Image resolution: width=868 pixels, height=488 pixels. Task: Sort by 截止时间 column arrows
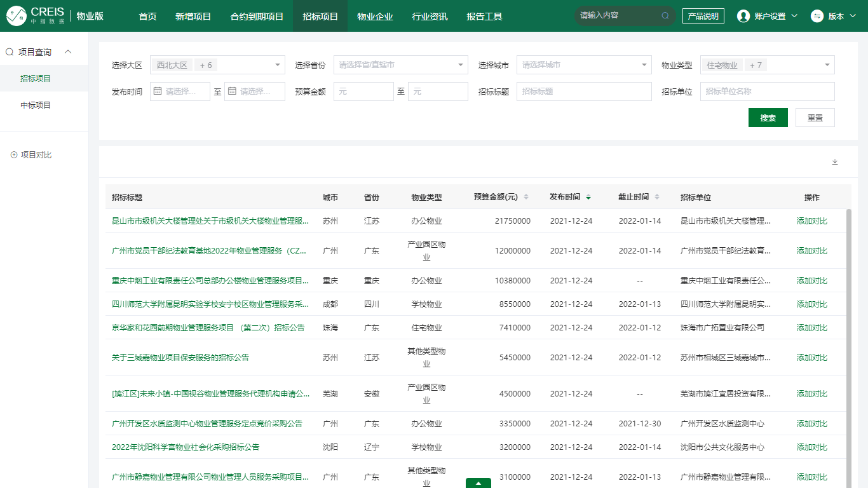tap(657, 198)
